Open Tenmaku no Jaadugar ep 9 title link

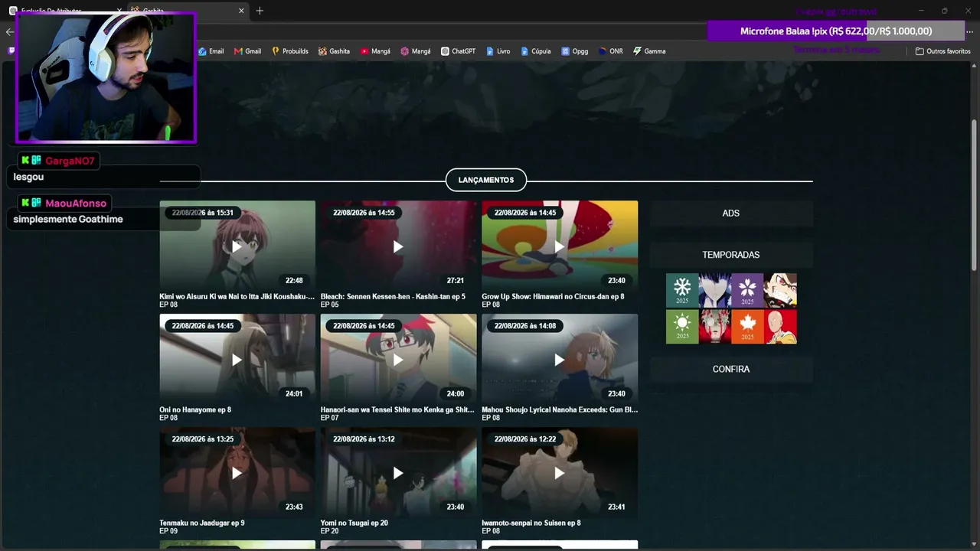[202, 523]
